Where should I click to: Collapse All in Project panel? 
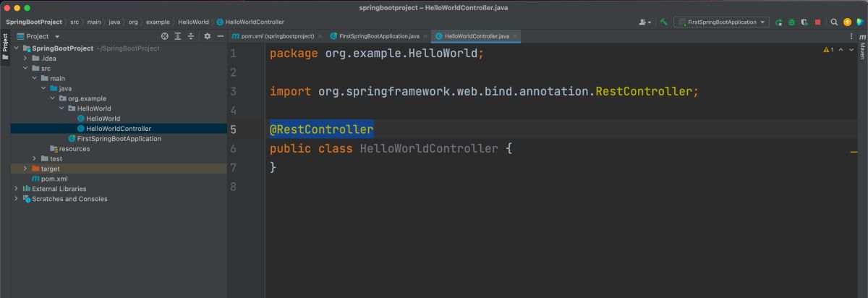(x=191, y=36)
